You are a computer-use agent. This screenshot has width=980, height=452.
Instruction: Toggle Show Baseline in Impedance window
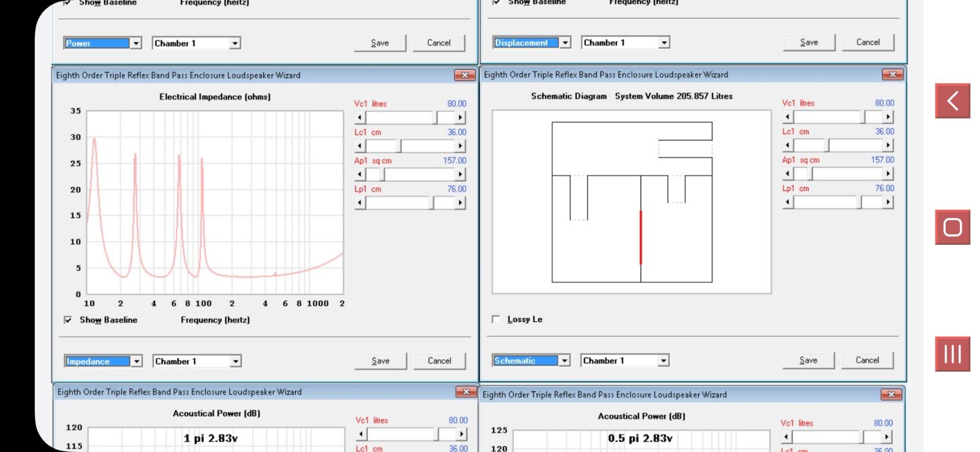tap(68, 320)
